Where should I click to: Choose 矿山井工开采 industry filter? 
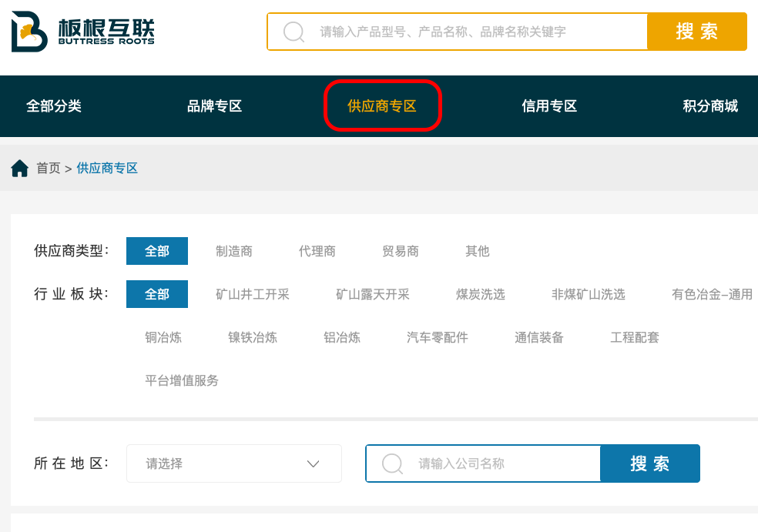pos(253,294)
